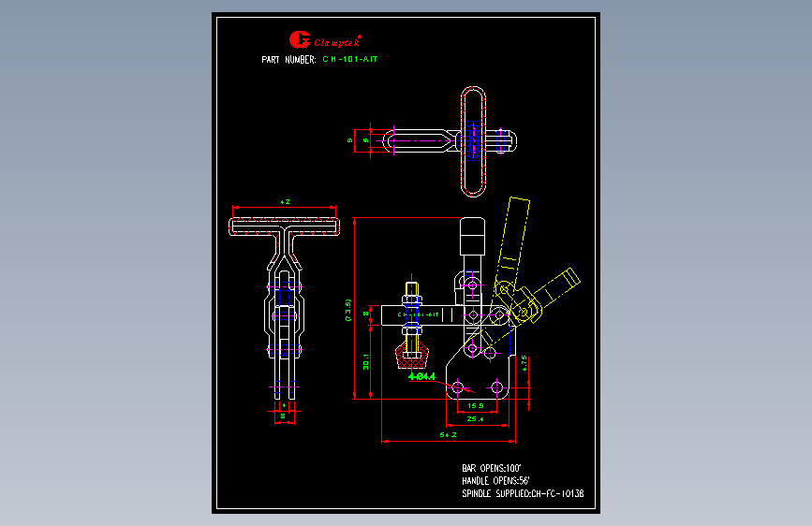
Task: Click the CH-101-AIT label on the clamp bar
Action: pos(418,314)
